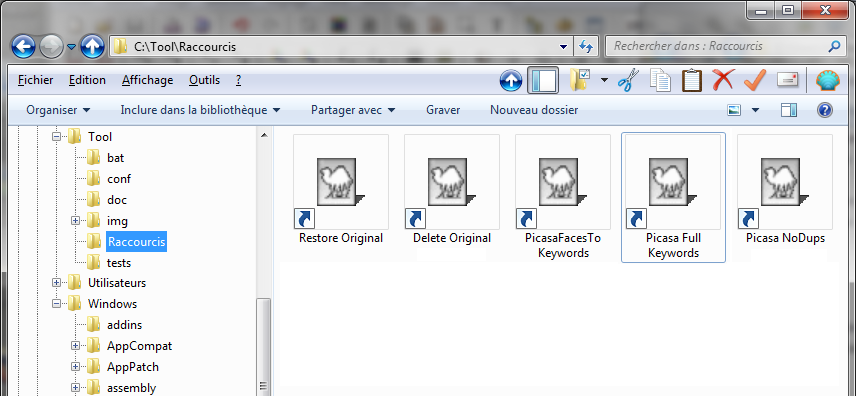Open the ? help menu
856x396 pixels.
click(239, 80)
